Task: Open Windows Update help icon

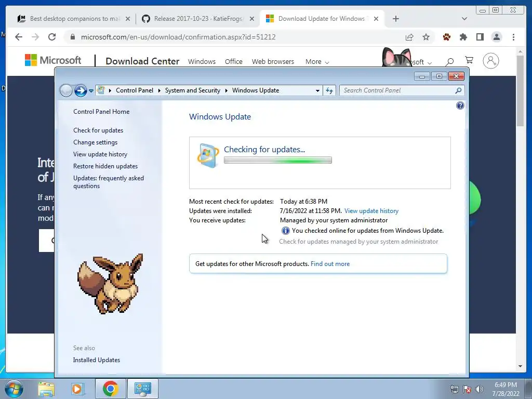Action: [460, 105]
